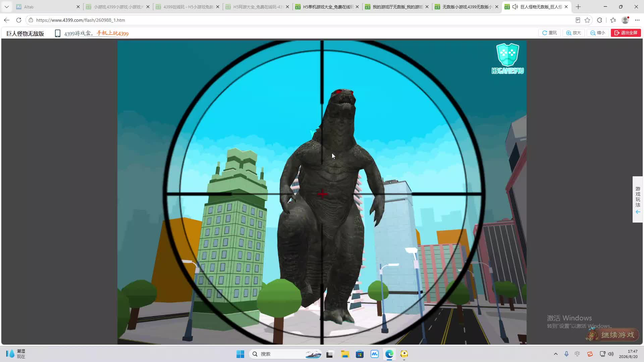This screenshot has height=362, width=644.
Task: Open the browser profile avatar
Action: pos(625,20)
